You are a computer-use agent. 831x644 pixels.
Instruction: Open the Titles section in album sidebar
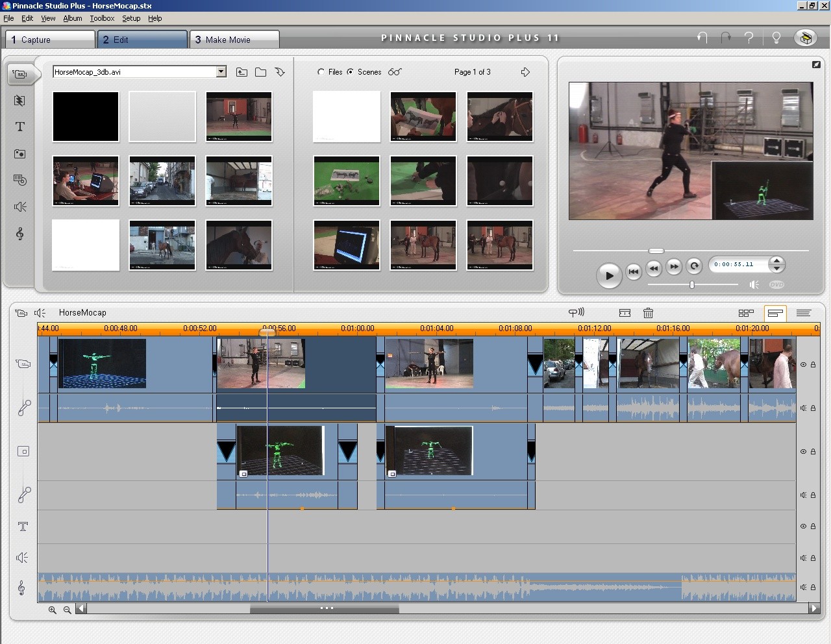(20, 127)
